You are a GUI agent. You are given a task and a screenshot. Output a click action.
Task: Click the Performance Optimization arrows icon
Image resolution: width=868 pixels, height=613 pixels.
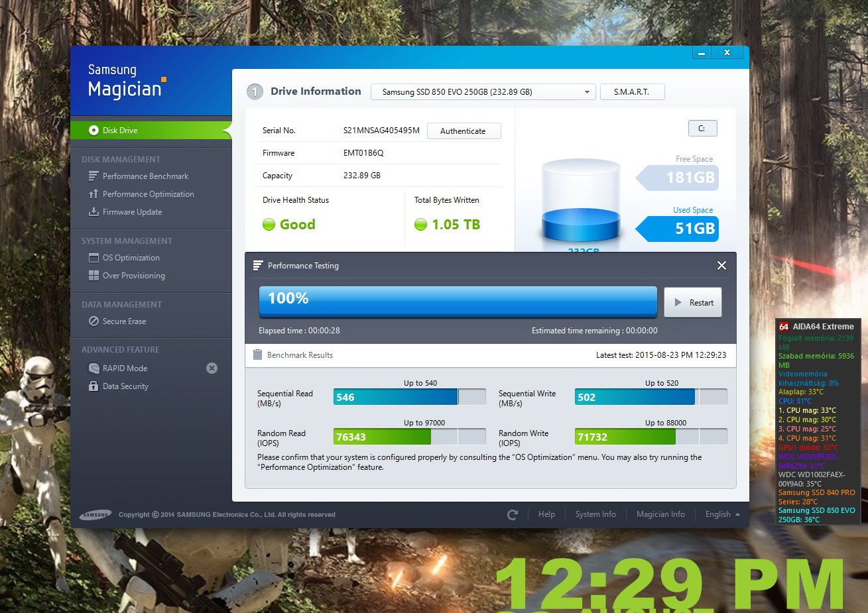point(93,194)
